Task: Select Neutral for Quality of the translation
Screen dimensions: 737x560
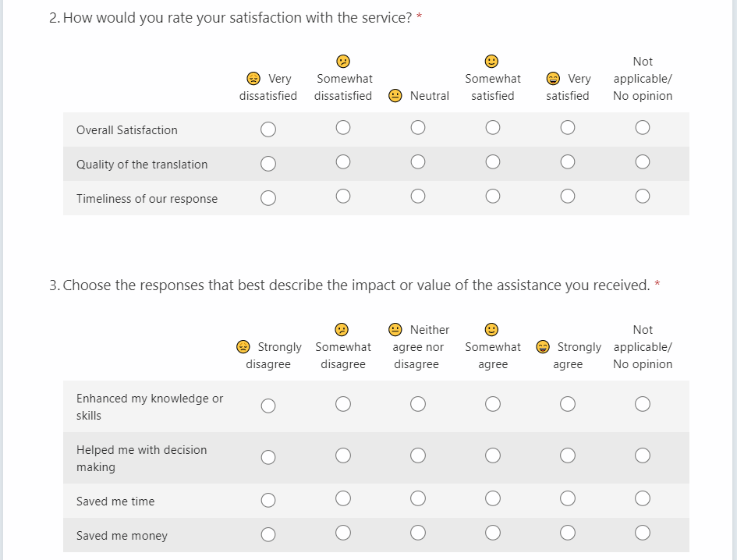Action: 418,162
